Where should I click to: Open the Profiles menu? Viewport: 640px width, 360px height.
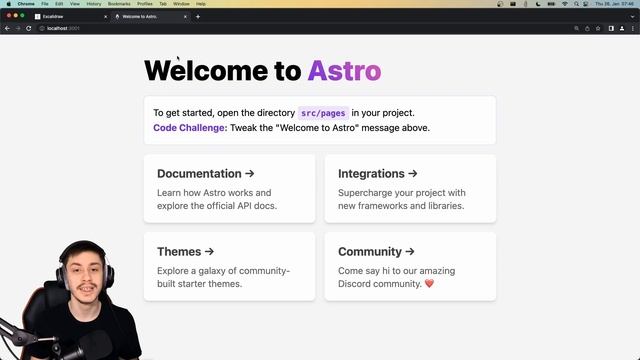(x=145, y=4)
